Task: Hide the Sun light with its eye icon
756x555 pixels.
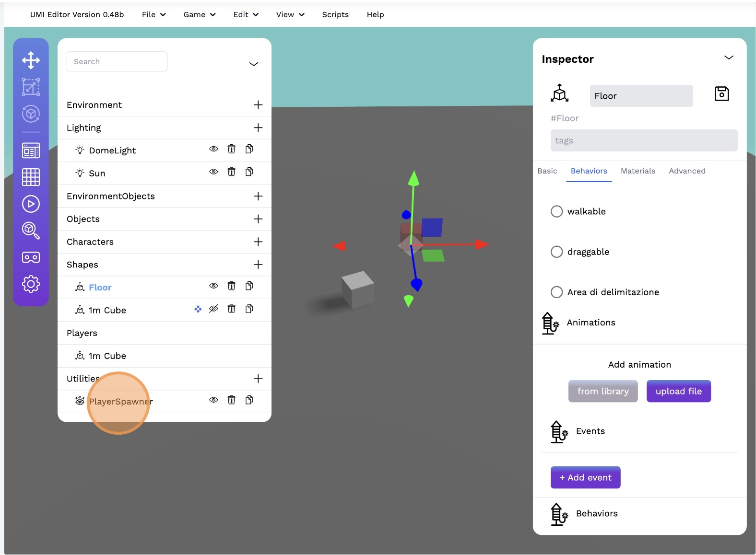Action: 213,172
